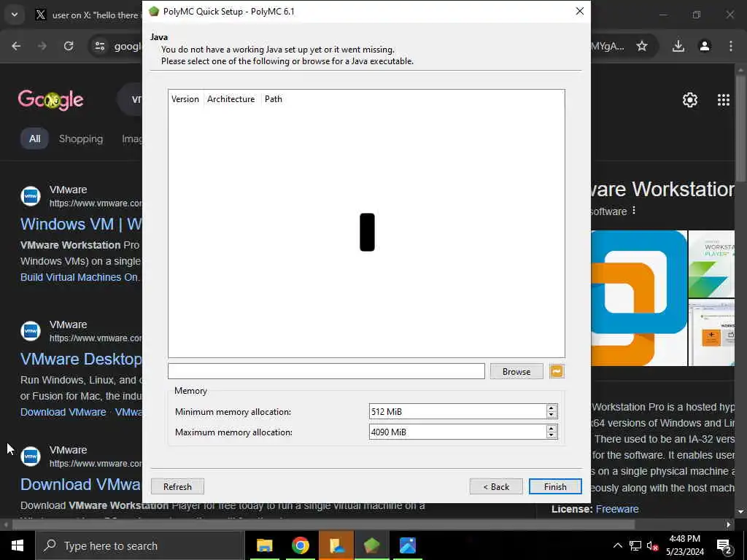Select the All search filter tab

point(34,139)
